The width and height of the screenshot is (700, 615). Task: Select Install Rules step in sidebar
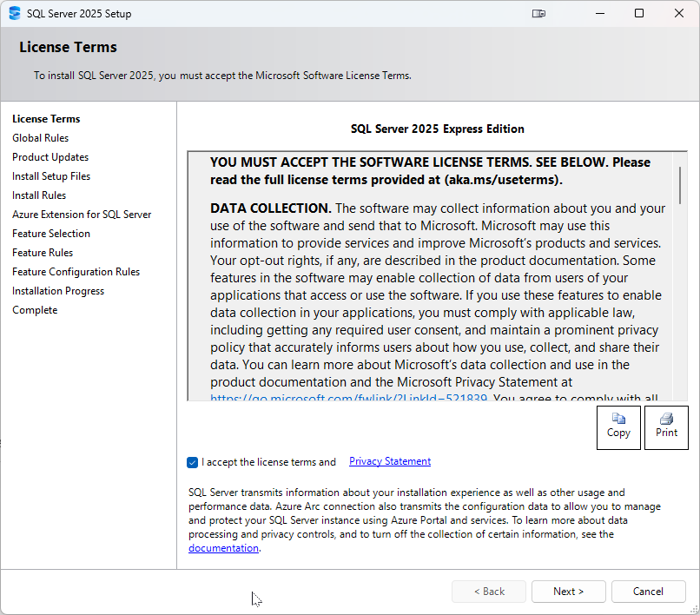pyautogui.click(x=39, y=195)
